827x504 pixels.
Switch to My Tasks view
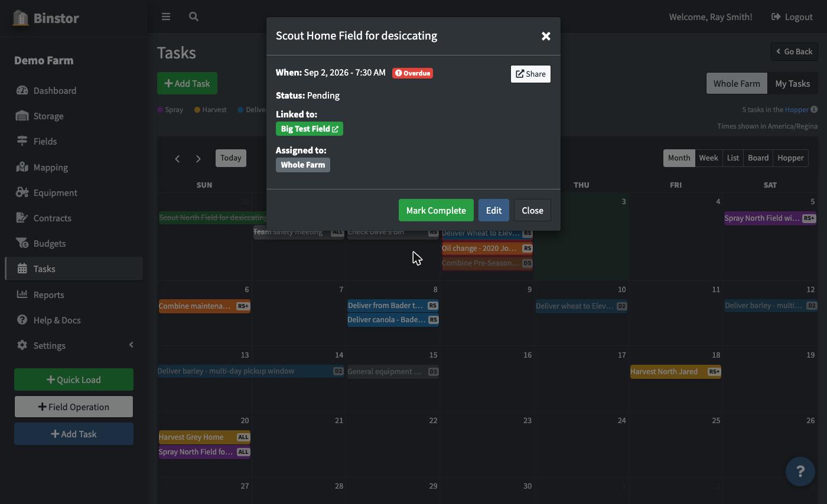pyautogui.click(x=792, y=83)
